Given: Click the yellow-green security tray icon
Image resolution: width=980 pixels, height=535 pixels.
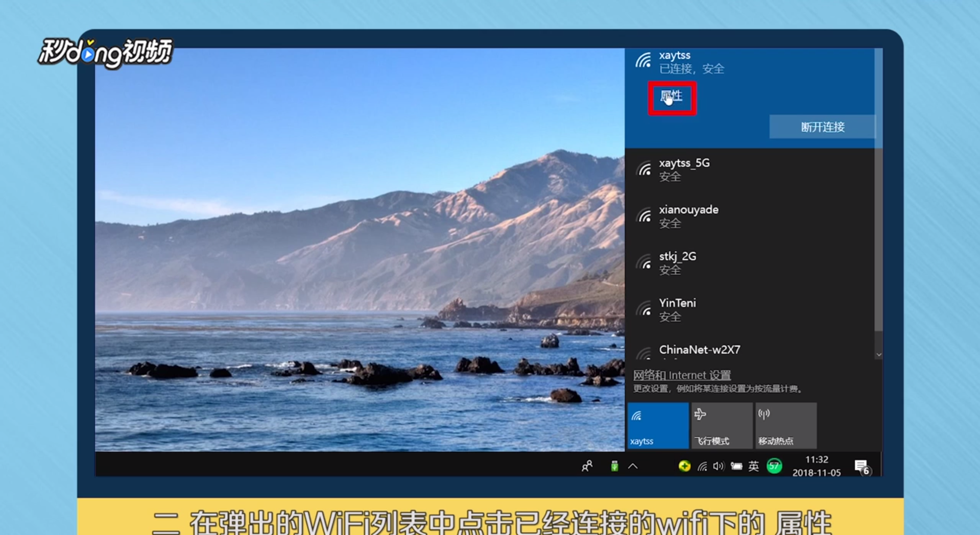Looking at the screenshot, I should (x=684, y=466).
